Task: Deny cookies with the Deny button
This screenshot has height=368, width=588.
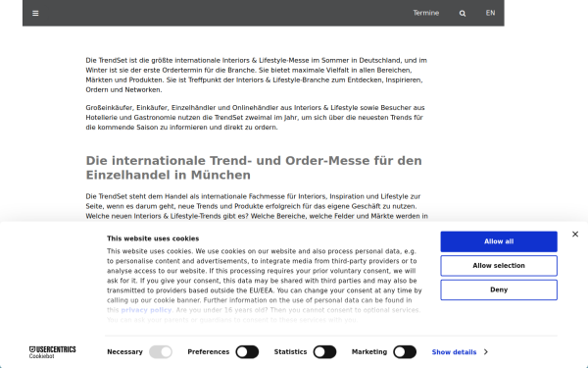Action: click(x=499, y=289)
